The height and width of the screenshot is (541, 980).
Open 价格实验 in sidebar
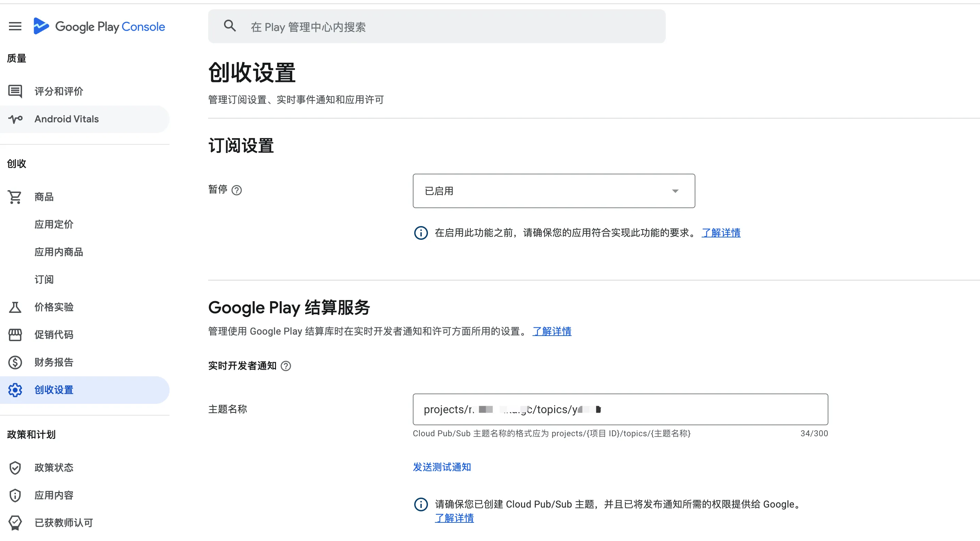84,307
